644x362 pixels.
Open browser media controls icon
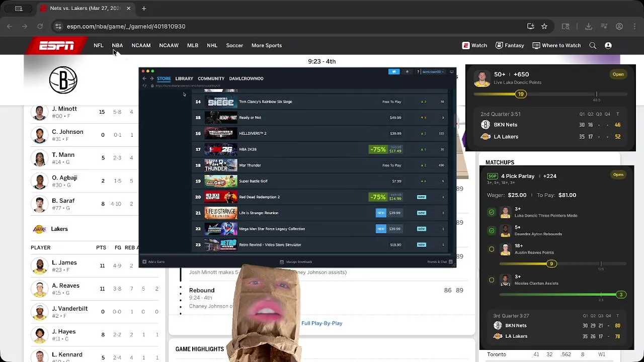(x=604, y=26)
